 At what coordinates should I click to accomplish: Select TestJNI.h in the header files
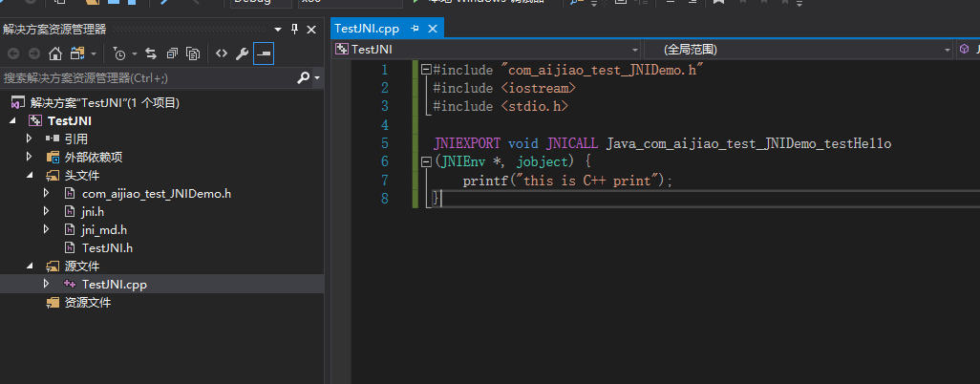[x=107, y=247]
